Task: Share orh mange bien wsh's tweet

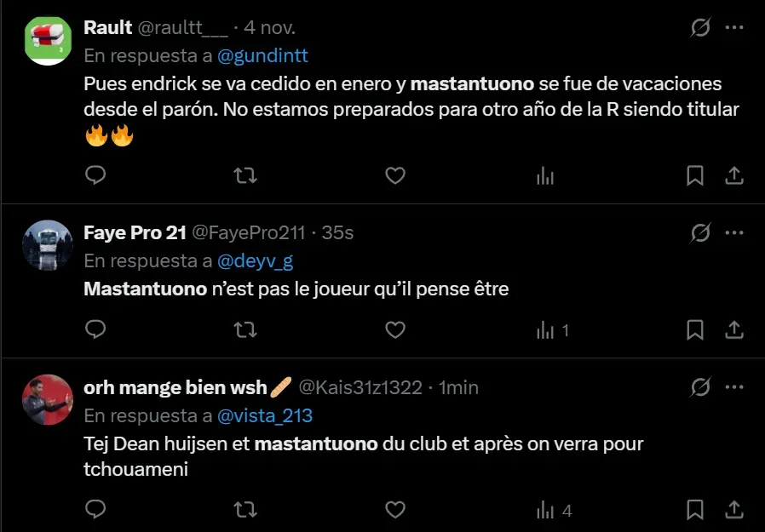Action: click(x=733, y=510)
